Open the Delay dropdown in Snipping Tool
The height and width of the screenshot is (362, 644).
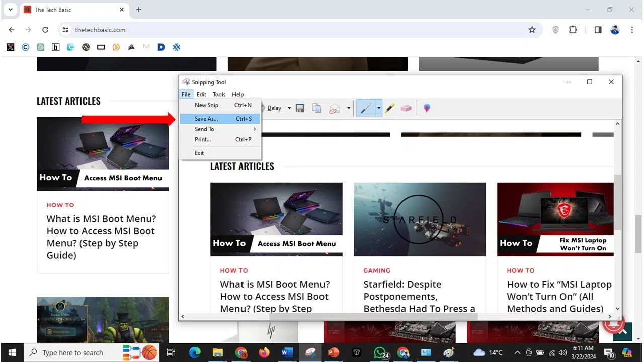289,108
